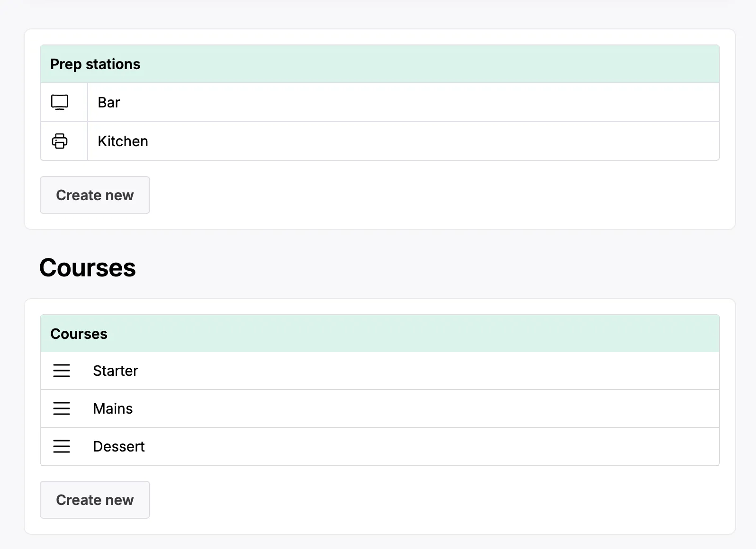The height and width of the screenshot is (549, 756).
Task: Click the Dessert row hamburger handle
Action: [x=62, y=446]
